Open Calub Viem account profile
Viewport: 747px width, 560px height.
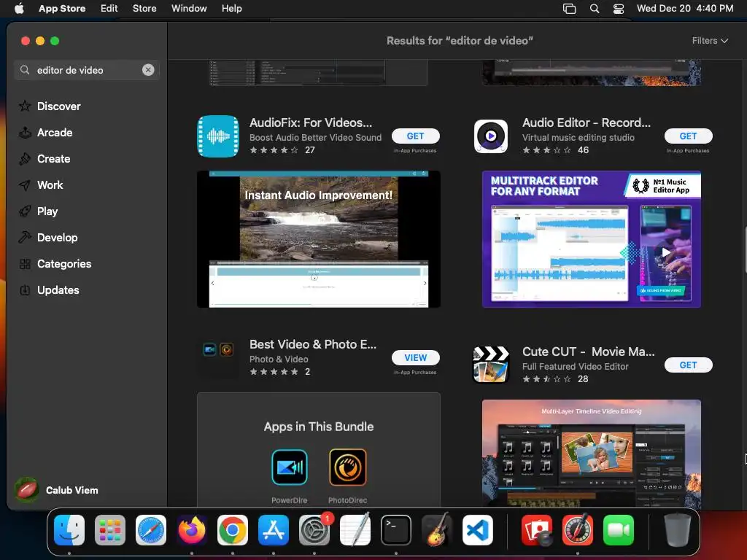(57, 490)
